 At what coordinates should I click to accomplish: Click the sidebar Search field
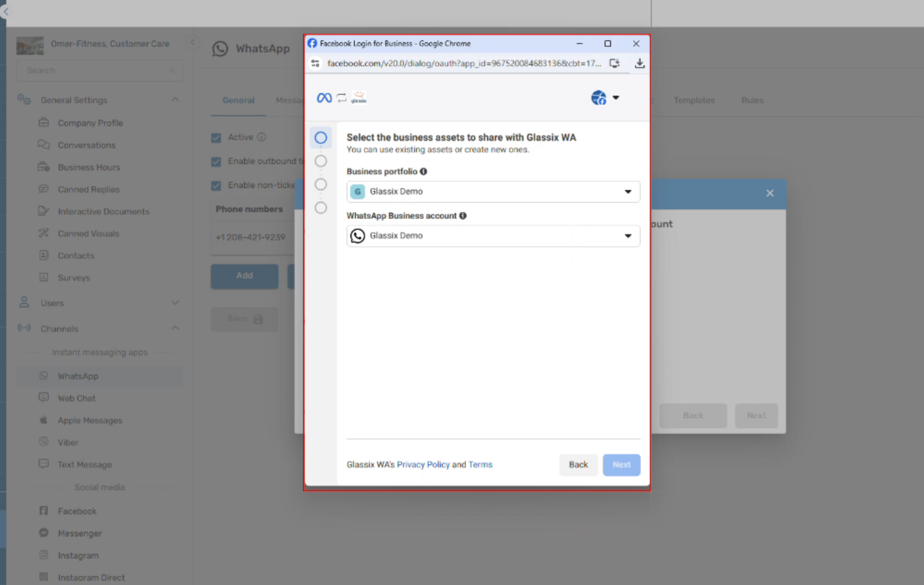100,70
